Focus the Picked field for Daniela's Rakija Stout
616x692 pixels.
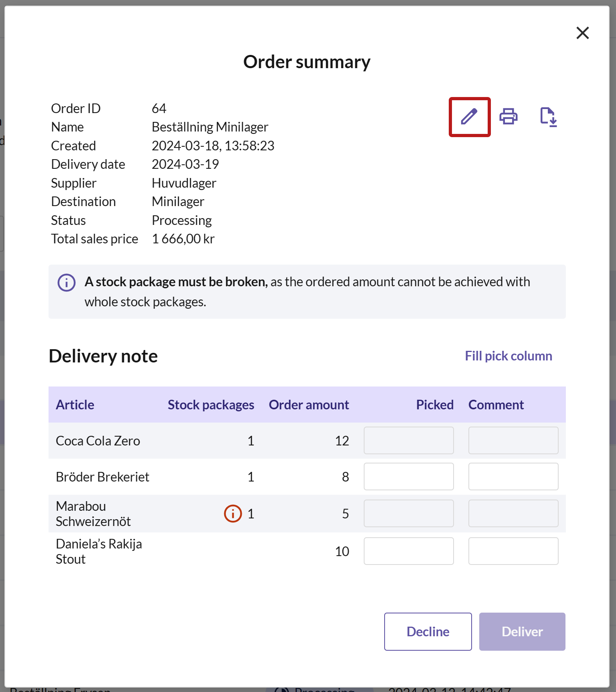click(409, 551)
